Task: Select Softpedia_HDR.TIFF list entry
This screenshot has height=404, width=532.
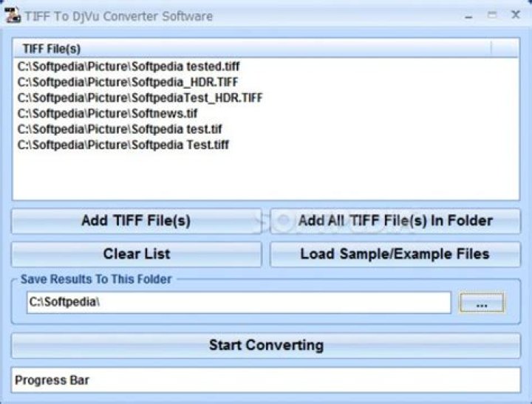Action: (x=128, y=82)
